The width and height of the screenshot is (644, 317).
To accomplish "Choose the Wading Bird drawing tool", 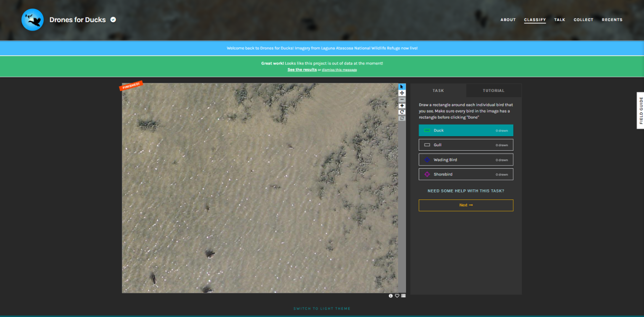I will tap(466, 160).
